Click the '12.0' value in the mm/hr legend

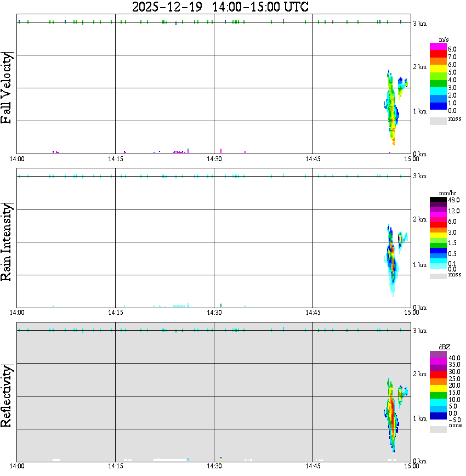453,211
